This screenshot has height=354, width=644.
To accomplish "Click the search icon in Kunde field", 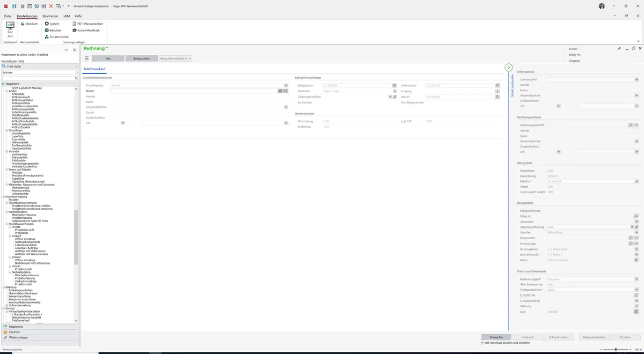I will [x=280, y=91].
